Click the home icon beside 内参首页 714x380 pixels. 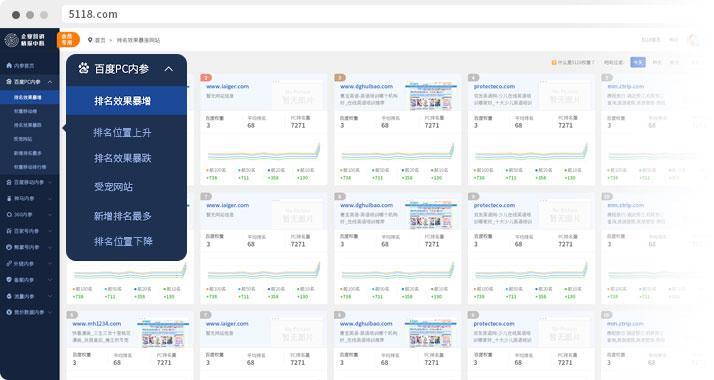[9, 66]
